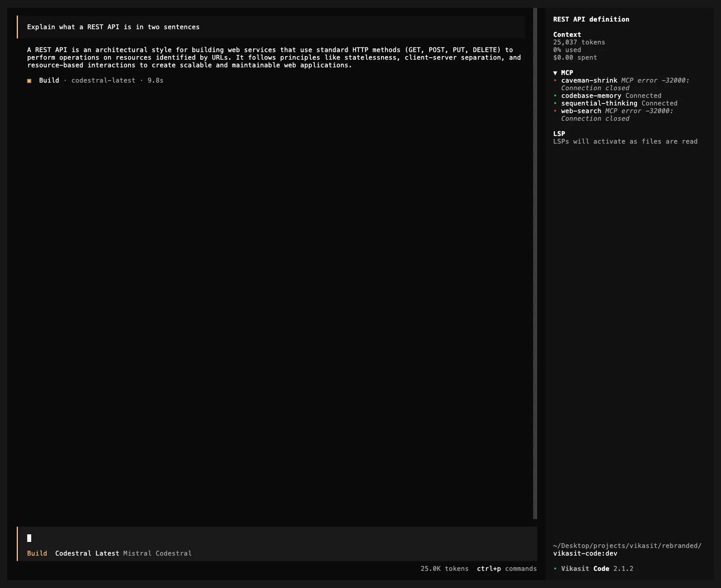The height and width of the screenshot is (588, 721).
Task: Click the LSP heading in sidebar
Action: click(x=559, y=134)
